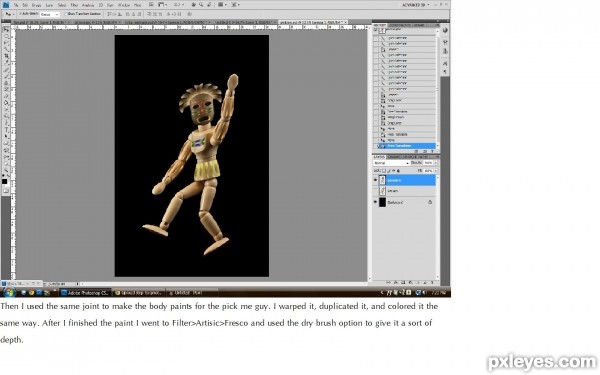
Task: Show the hidden layer above Background
Action: click(x=375, y=191)
